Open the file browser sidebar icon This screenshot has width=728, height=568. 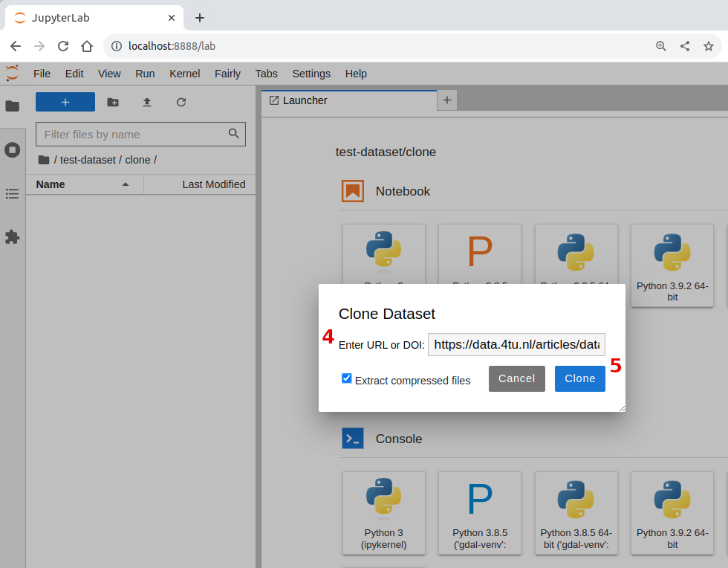click(x=13, y=106)
